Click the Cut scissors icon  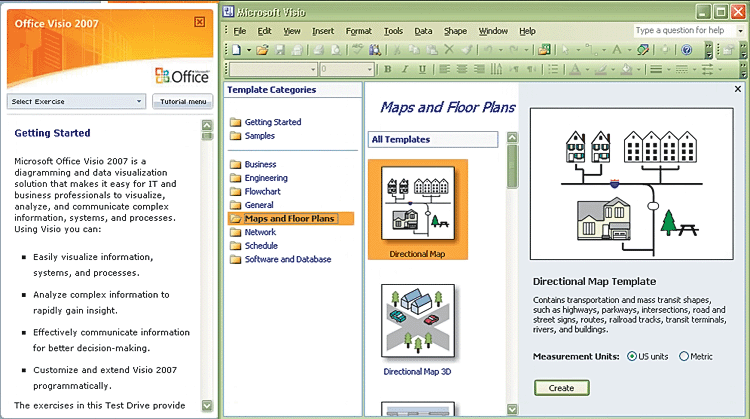click(x=397, y=49)
